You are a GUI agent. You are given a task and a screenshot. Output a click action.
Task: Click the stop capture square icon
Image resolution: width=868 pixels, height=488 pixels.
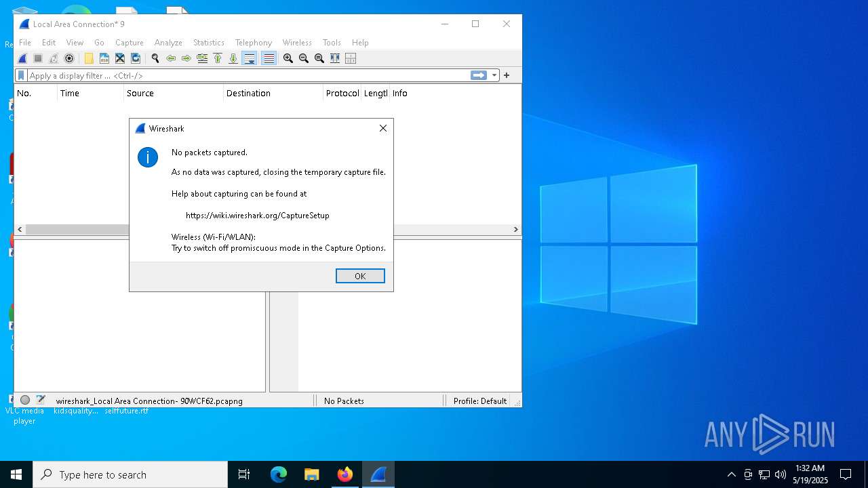pyautogui.click(x=38, y=58)
